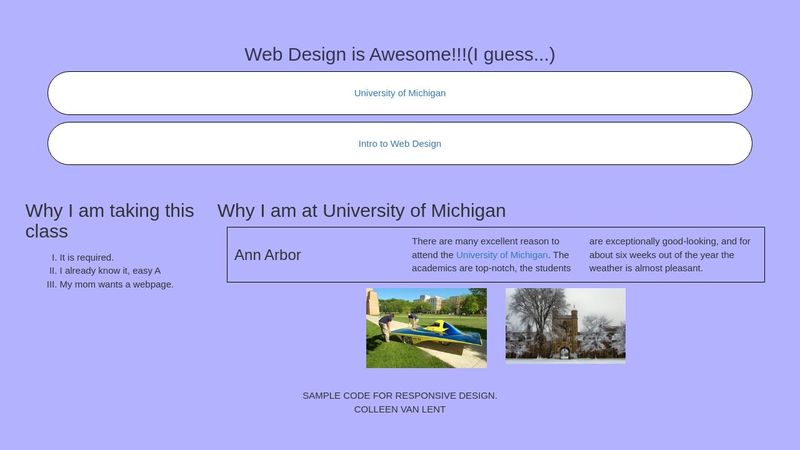Select list item 'I already know it, easy A'
Viewport: 800px width, 450px height.
pyautogui.click(x=110, y=270)
